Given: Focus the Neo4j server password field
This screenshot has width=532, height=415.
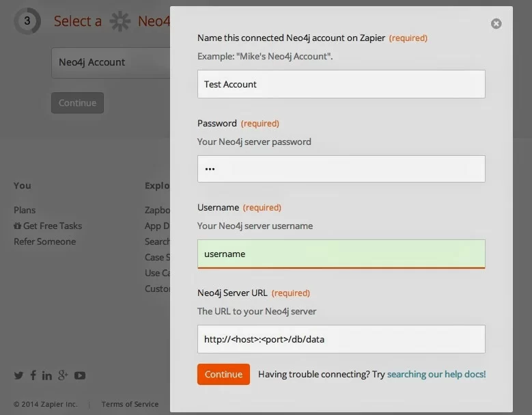Looking at the screenshot, I should (x=341, y=169).
